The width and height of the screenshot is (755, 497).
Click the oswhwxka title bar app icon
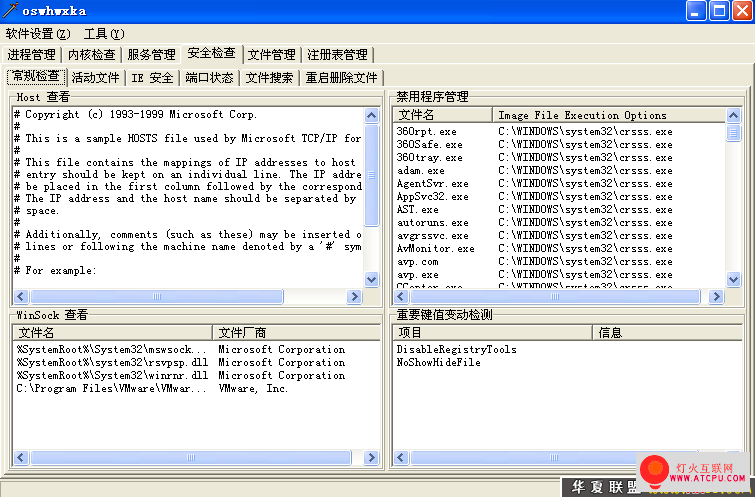10,10
